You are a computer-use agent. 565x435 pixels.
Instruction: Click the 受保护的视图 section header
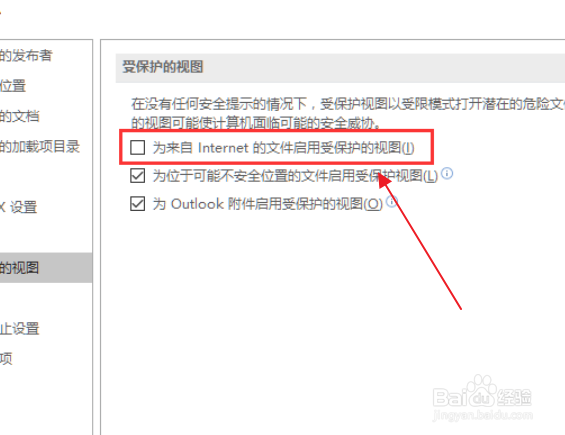coord(163,67)
